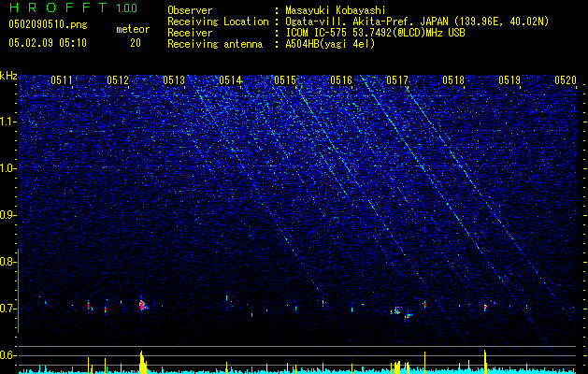Select the antenna text A504HB(yagi 4el)
588x374 pixels.
coord(330,44)
